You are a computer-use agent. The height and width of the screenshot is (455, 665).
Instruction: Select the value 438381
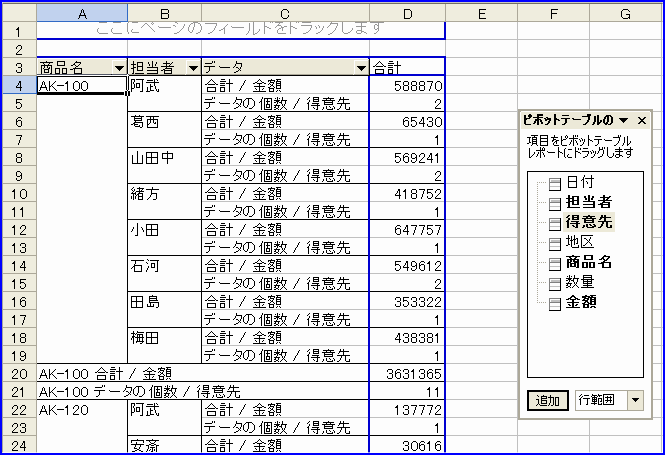(x=407, y=338)
